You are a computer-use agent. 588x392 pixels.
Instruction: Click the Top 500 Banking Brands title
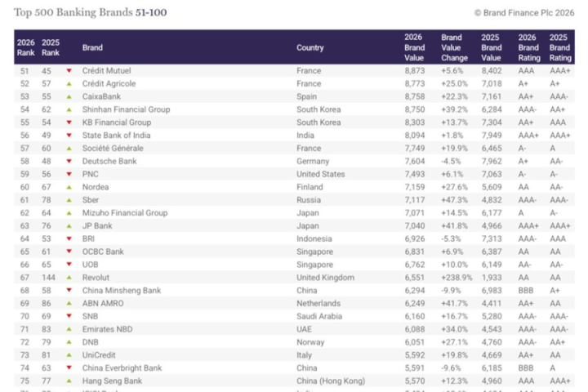click(x=90, y=12)
